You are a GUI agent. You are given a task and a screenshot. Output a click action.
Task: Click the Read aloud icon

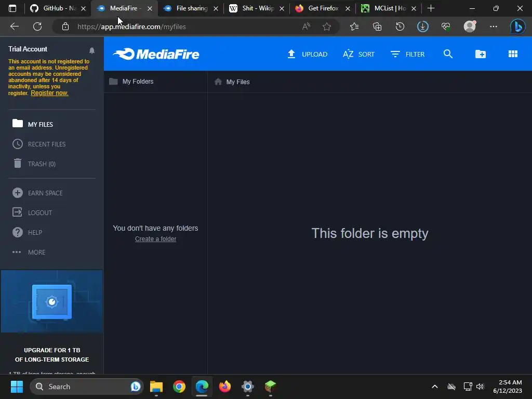coord(306,26)
